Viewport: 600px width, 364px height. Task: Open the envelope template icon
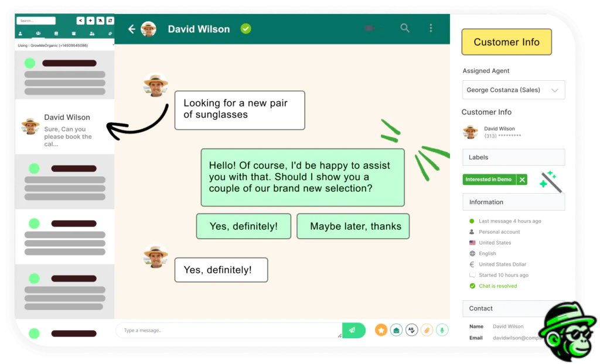(x=396, y=330)
